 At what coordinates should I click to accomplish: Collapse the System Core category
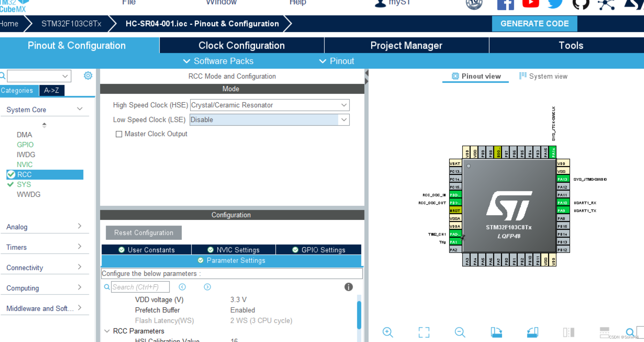80,109
